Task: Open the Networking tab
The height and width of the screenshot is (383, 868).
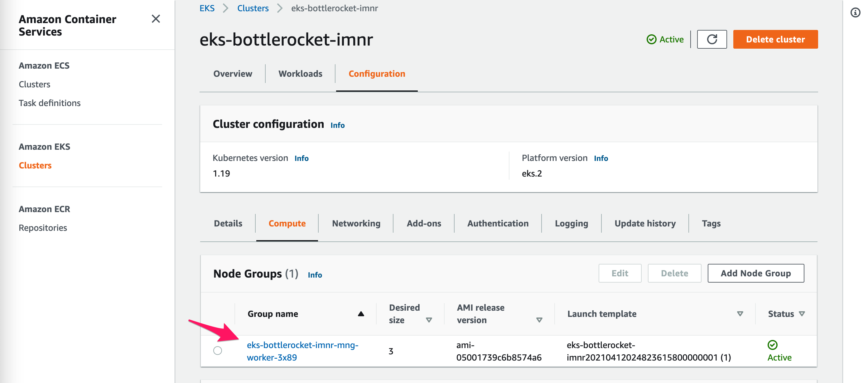Action: click(356, 223)
